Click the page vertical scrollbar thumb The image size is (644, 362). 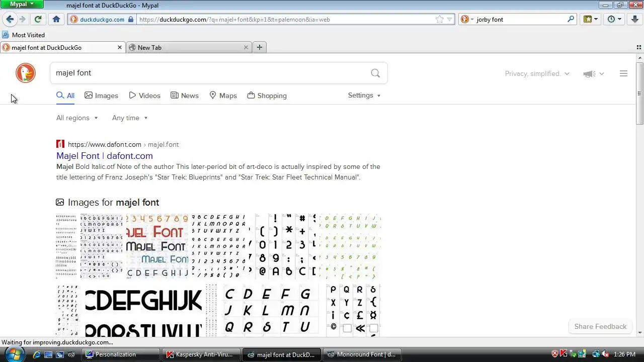(639, 94)
